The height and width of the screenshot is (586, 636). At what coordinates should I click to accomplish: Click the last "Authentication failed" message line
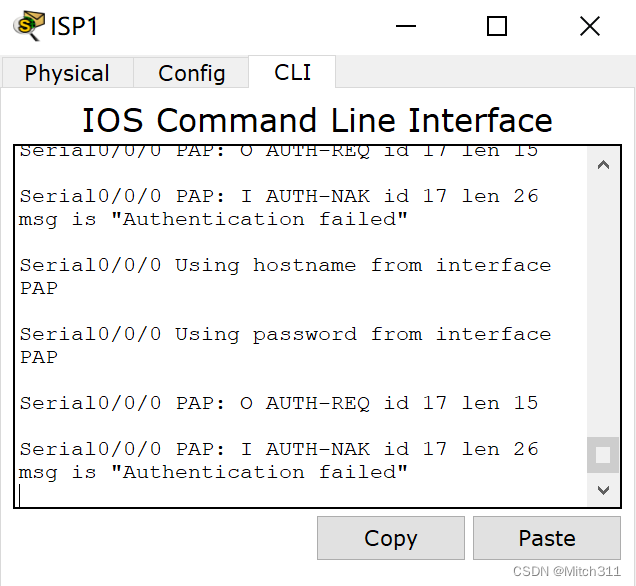pos(213,472)
